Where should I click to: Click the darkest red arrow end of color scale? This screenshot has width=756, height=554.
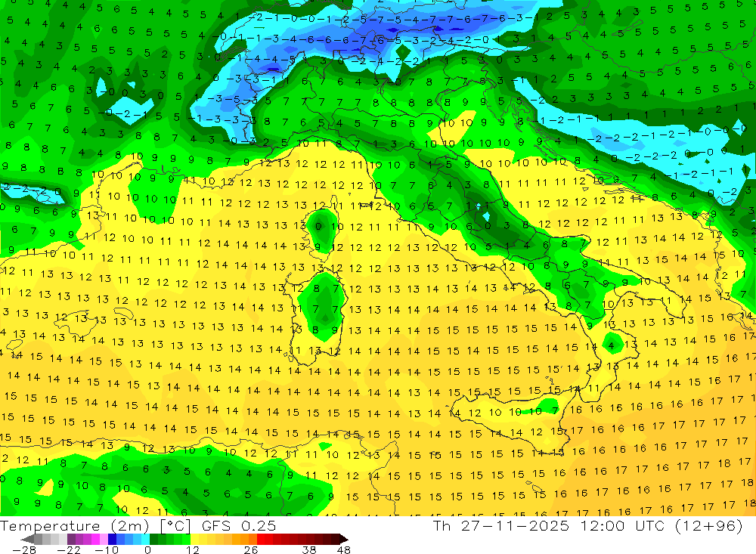coord(342,539)
